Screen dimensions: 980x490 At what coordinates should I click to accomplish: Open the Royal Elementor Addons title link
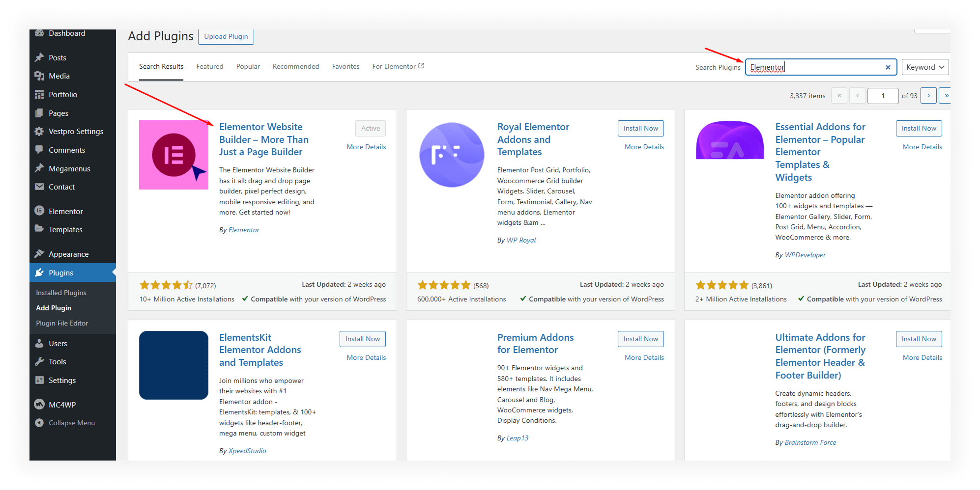[533, 139]
